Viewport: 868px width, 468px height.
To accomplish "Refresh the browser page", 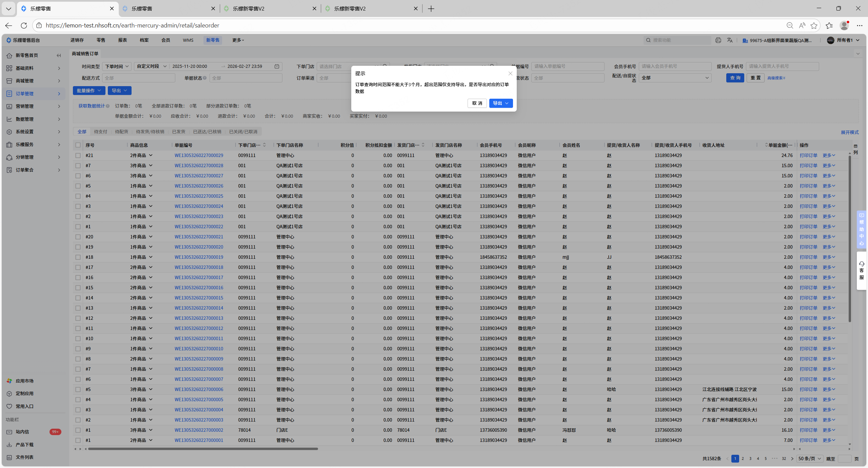I will (x=24, y=25).
